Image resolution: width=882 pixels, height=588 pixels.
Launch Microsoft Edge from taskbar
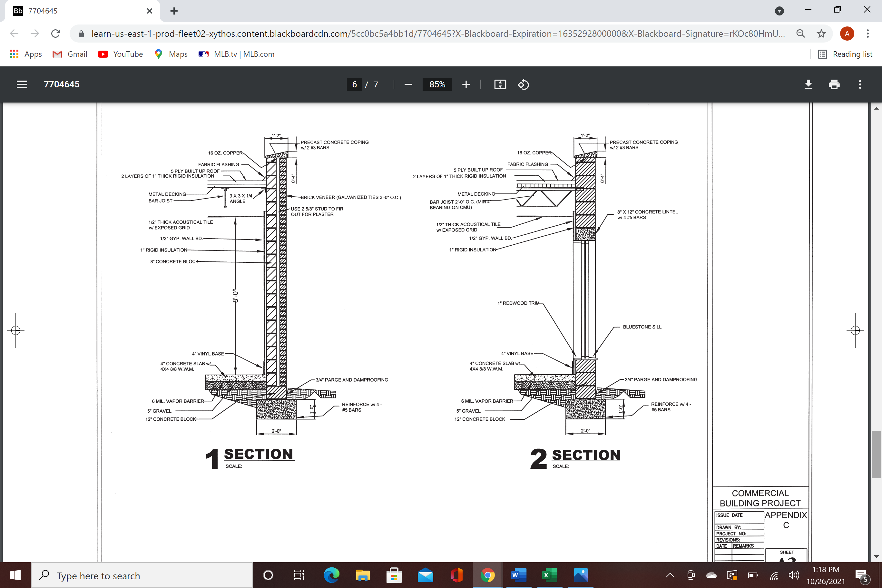(x=331, y=575)
